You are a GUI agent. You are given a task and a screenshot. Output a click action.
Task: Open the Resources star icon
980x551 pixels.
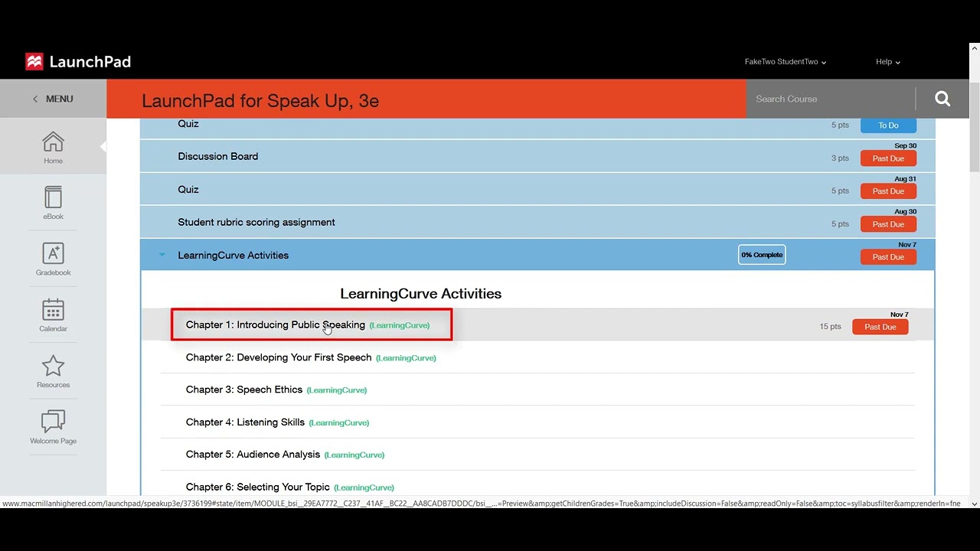coord(53,366)
